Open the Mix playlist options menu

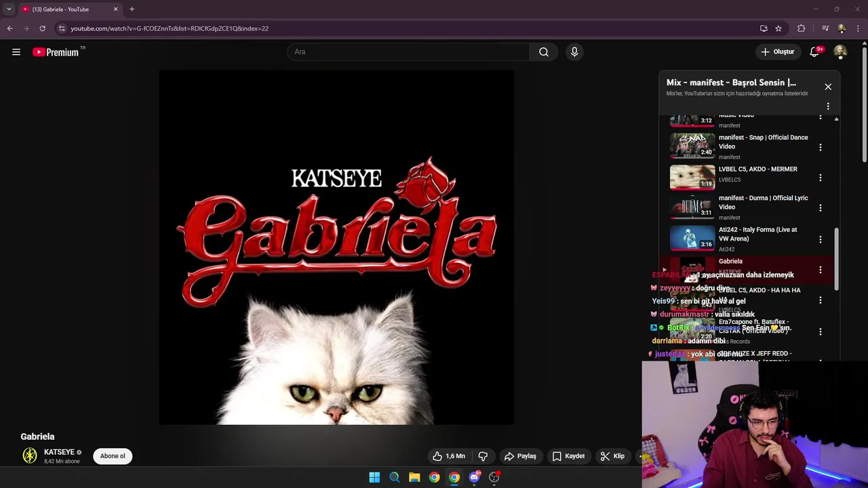pyautogui.click(x=828, y=106)
